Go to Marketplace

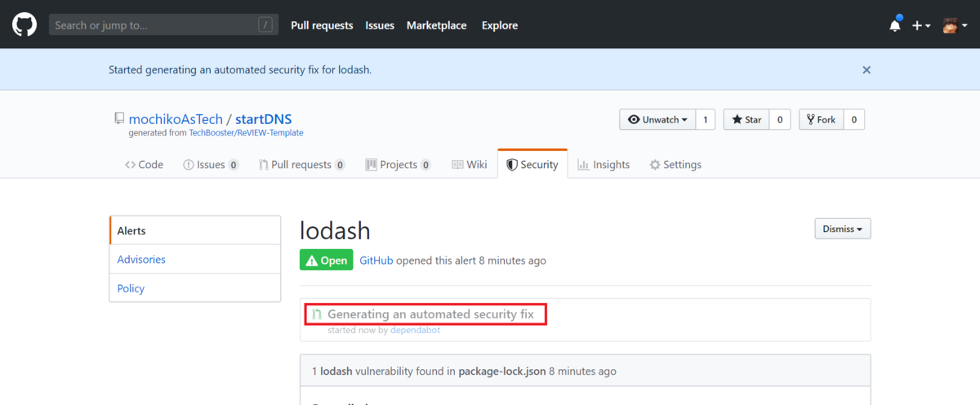437,25
